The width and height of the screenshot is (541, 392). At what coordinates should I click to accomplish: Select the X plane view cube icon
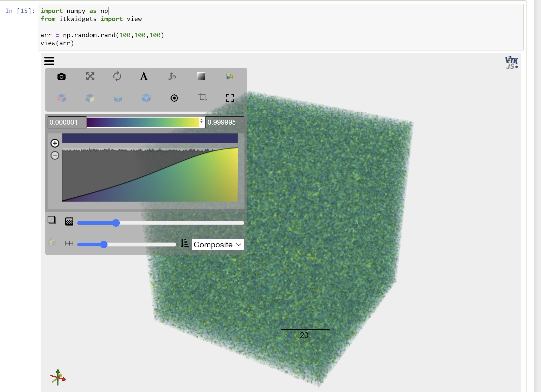[62, 98]
